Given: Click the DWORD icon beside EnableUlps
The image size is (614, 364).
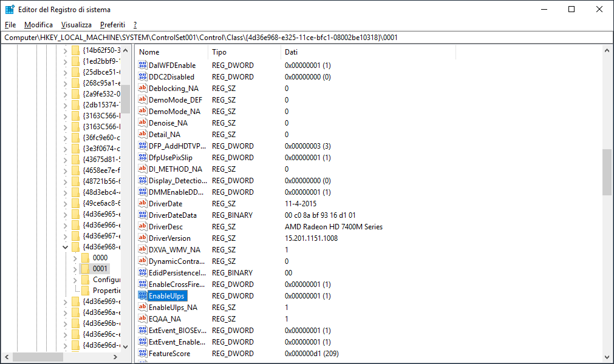Looking at the screenshot, I should click(x=142, y=295).
